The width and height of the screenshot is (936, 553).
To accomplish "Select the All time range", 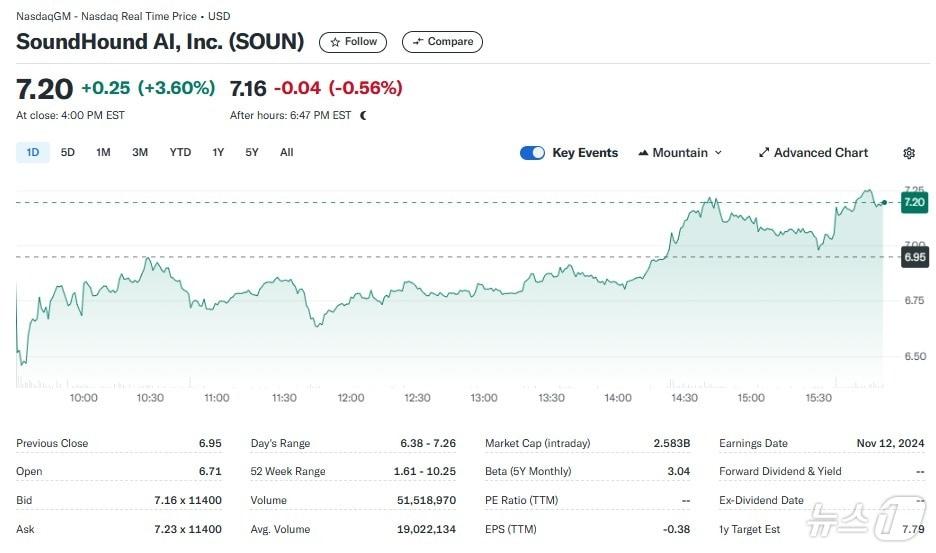I will coord(287,152).
